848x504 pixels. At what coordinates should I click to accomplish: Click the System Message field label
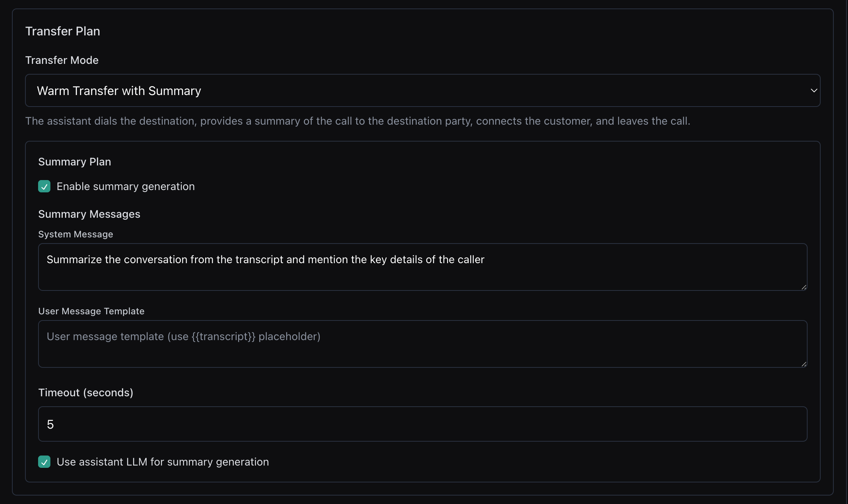coord(76,234)
